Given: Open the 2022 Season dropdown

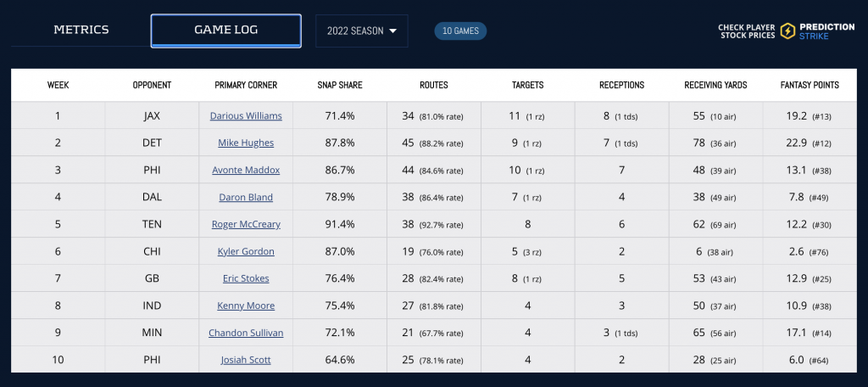Looking at the screenshot, I should pos(361,31).
